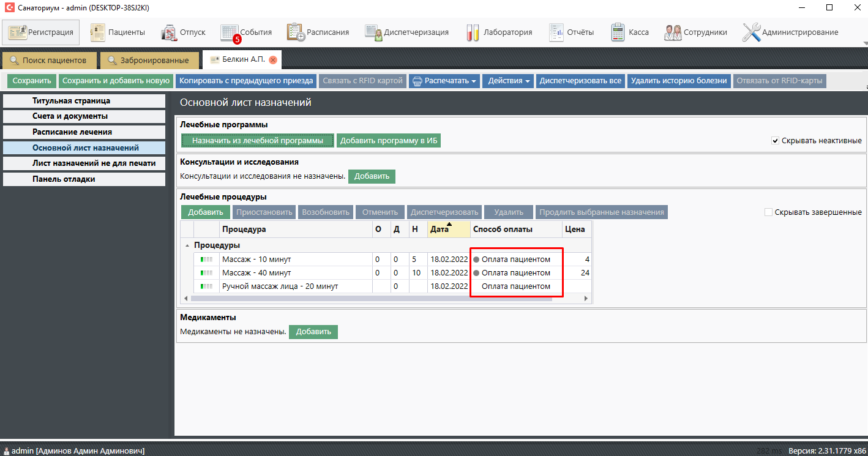The image size is (868, 456).
Task: Open the Пациенты module icon
Action: (98, 32)
